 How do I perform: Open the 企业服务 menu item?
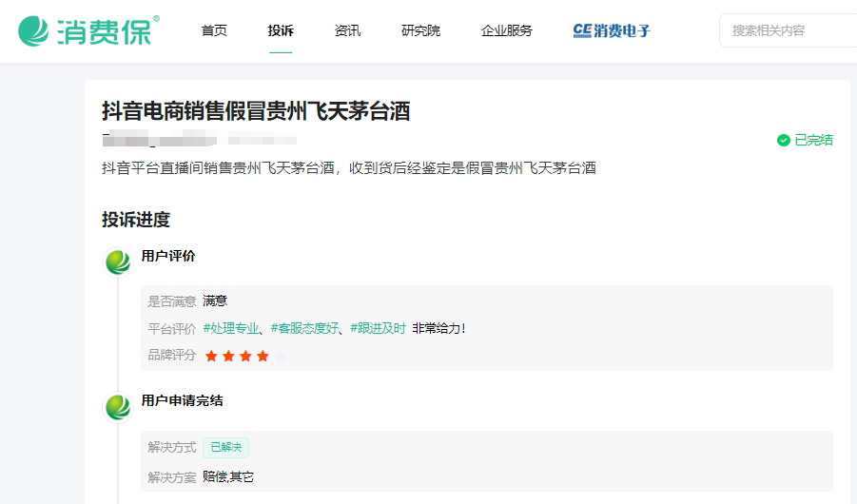[507, 30]
